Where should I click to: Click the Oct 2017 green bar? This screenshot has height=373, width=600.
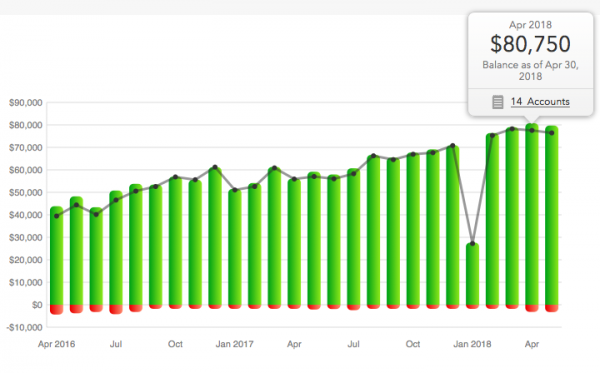pos(413,229)
